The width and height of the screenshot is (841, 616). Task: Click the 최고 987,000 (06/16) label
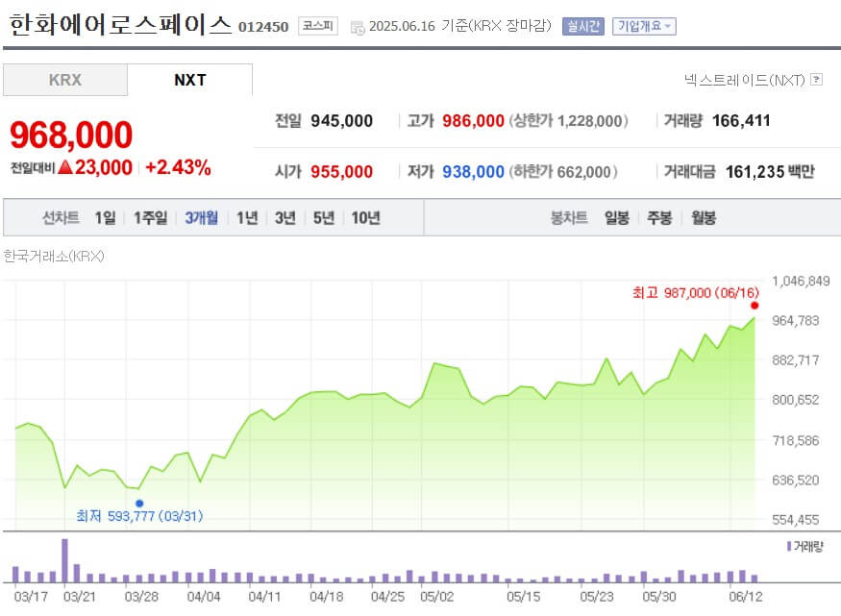point(696,293)
